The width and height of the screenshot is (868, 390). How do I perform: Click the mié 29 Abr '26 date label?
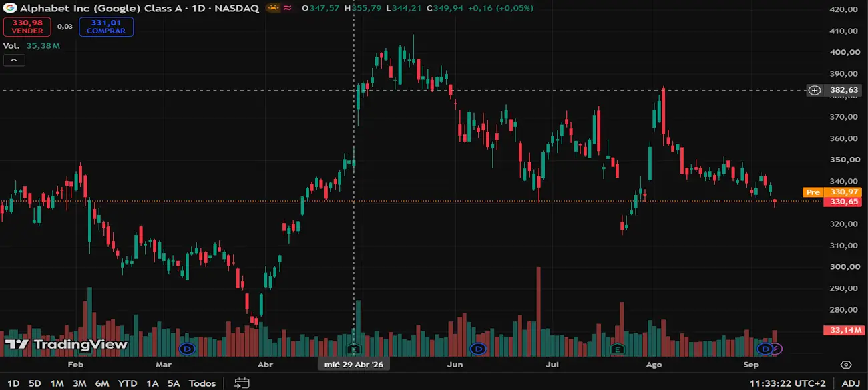coord(354,365)
